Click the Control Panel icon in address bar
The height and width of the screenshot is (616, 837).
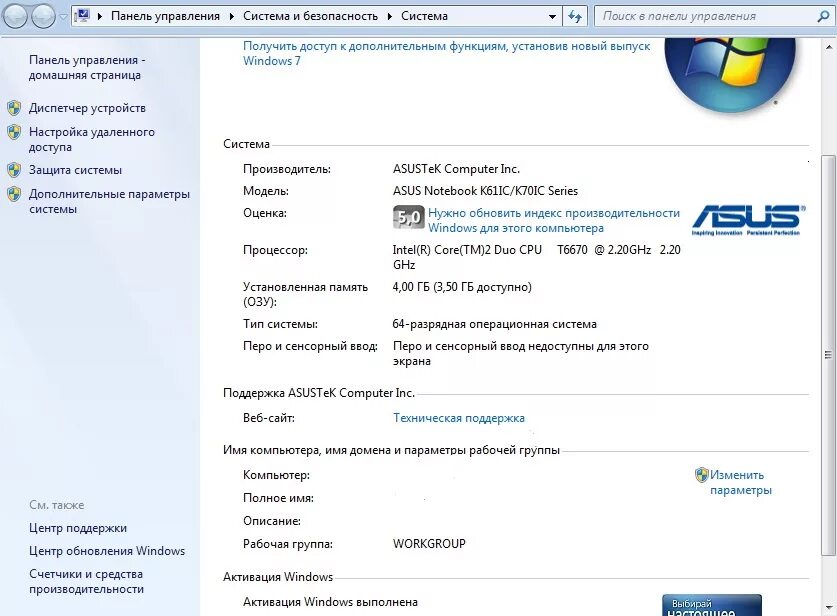82,16
